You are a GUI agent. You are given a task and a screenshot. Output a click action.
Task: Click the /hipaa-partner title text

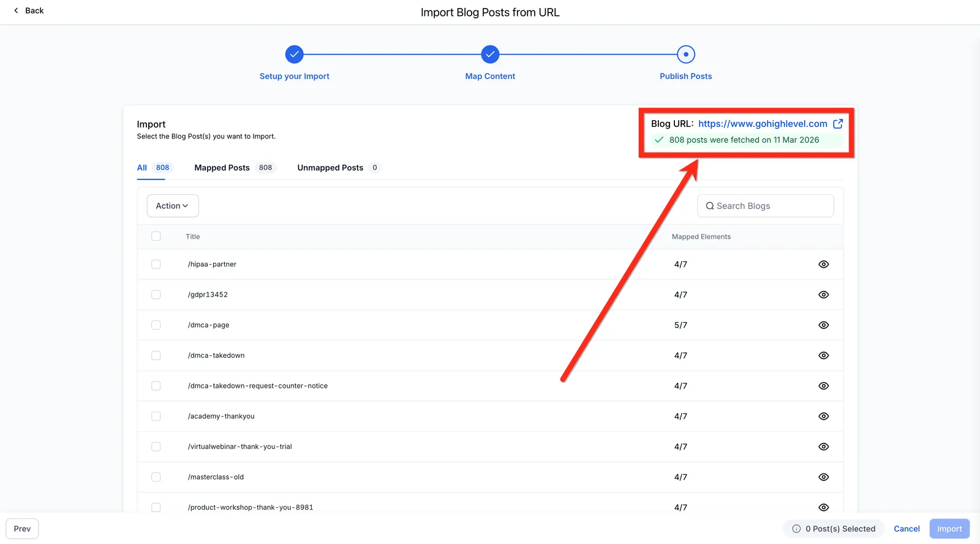tap(212, 264)
